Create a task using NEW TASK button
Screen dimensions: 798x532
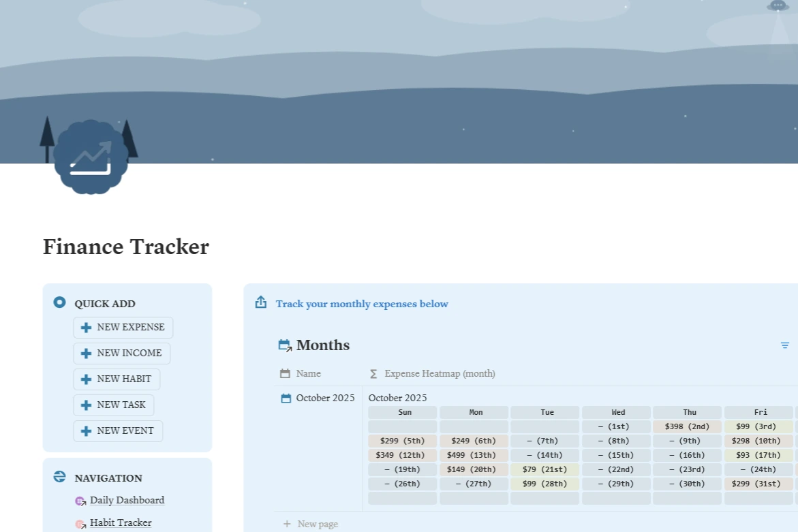[x=114, y=405]
